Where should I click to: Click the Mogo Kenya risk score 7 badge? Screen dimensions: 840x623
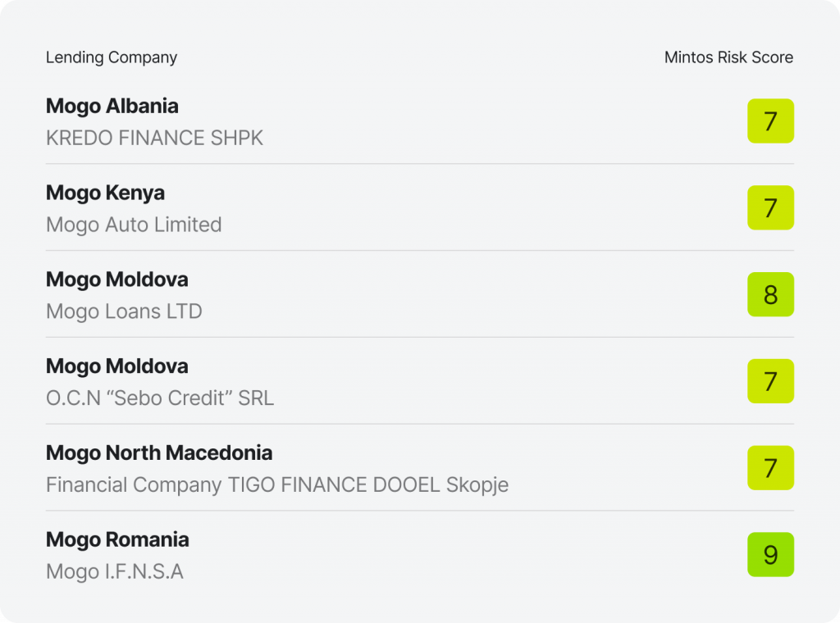click(x=770, y=207)
